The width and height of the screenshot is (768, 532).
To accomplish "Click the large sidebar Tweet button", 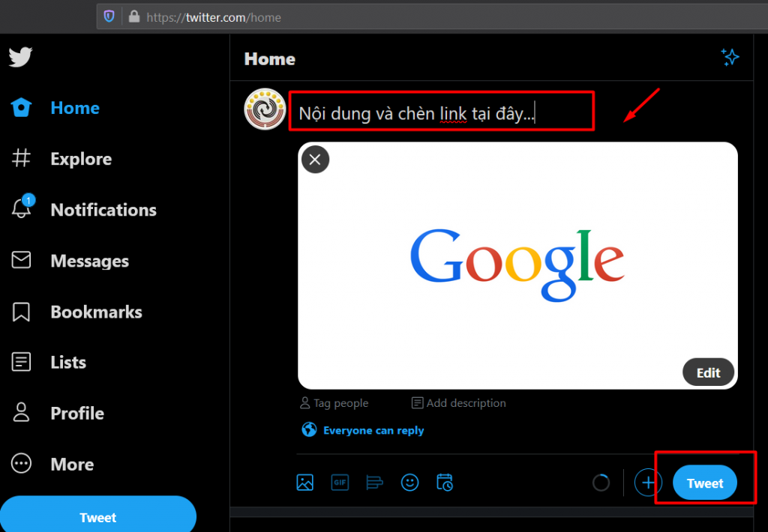I will point(98,516).
